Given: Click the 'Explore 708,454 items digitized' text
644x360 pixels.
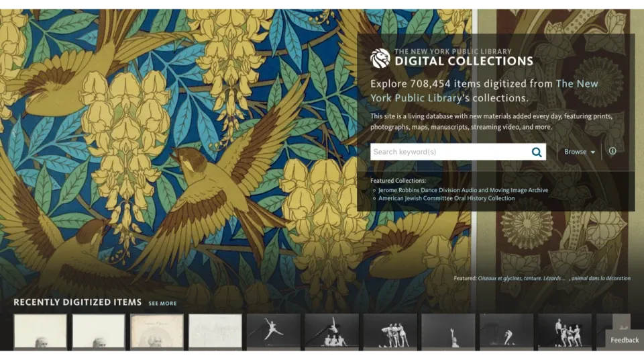Looking at the screenshot, I should (x=449, y=83).
